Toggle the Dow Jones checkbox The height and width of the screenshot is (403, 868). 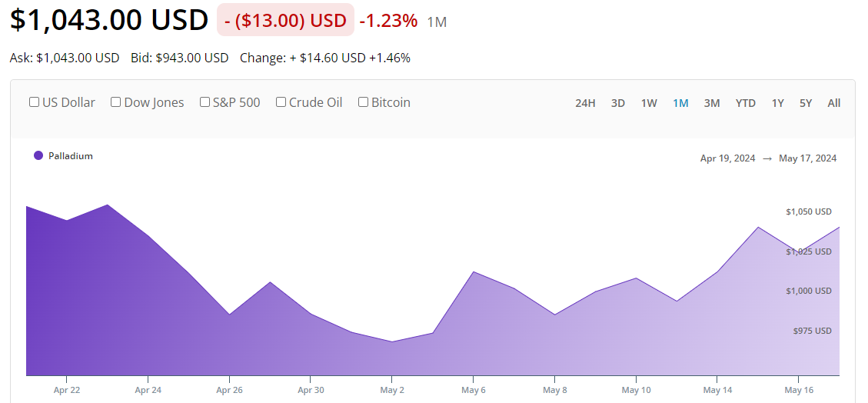[116, 102]
